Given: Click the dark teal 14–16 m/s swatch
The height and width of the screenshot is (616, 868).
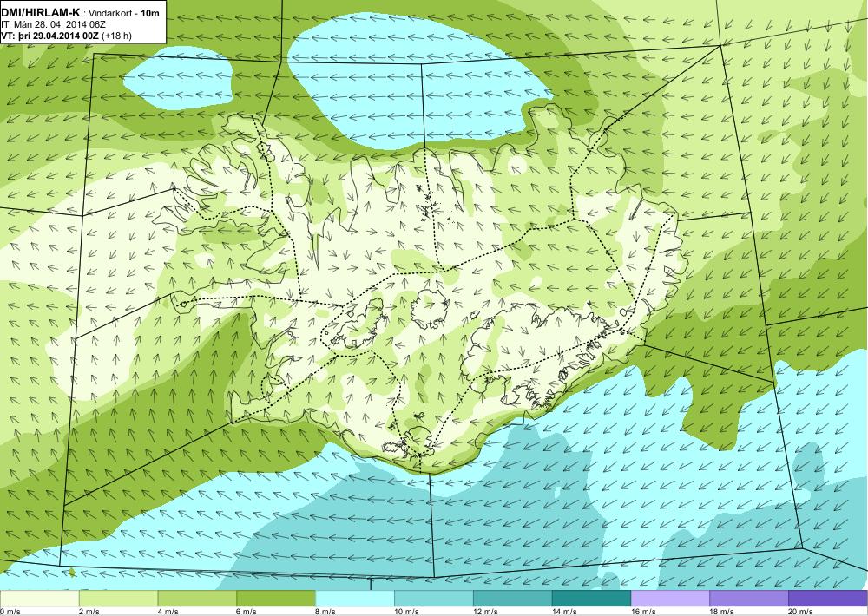Looking at the screenshot, I should 592,599.
